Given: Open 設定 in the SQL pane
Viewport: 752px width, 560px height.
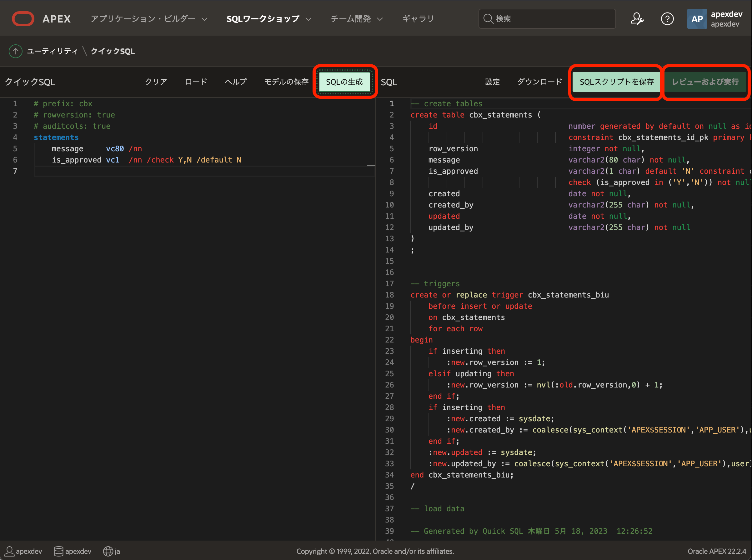Looking at the screenshot, I should coord(492,82).
